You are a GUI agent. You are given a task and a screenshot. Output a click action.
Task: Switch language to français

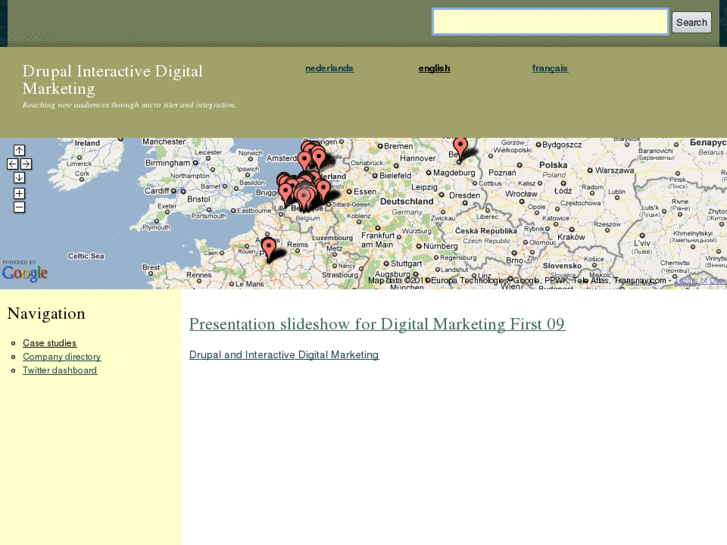pyautogui.click(x=550, y=68)
